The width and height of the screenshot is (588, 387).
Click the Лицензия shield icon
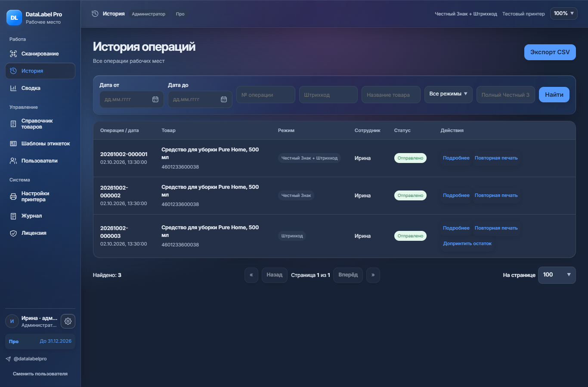(13, 233)
